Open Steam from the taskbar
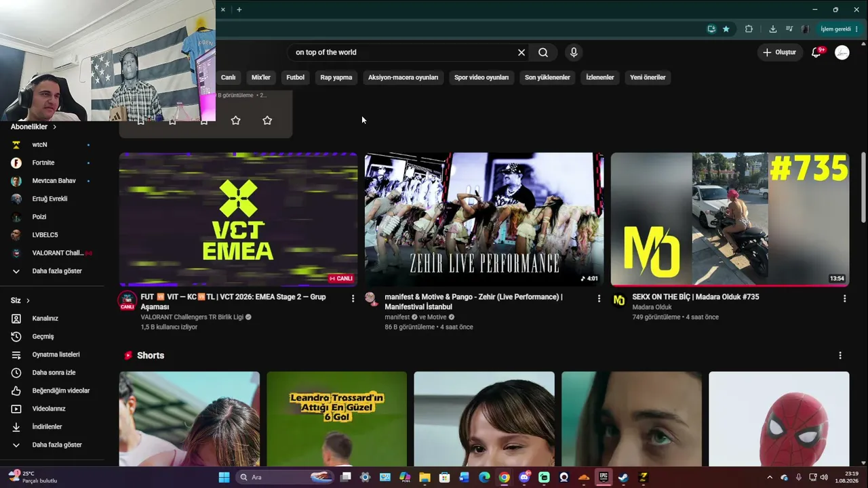Image resolution: width=868 pixels, height=488 pixels. pos(623,477)
